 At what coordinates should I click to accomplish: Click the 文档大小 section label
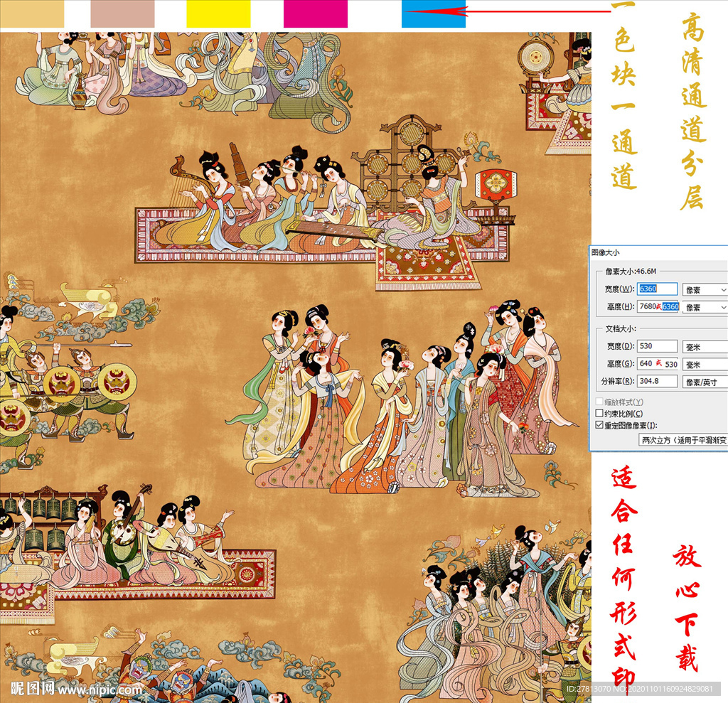[x=621, y=328]
